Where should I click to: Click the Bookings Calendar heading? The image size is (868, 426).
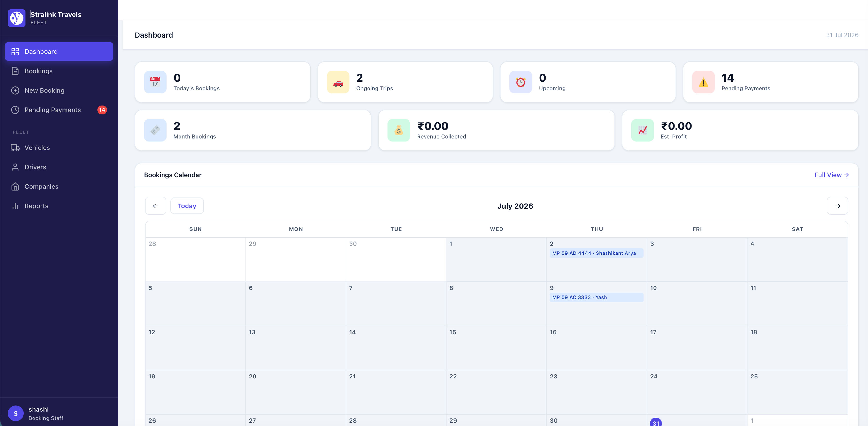pos(173,175)
